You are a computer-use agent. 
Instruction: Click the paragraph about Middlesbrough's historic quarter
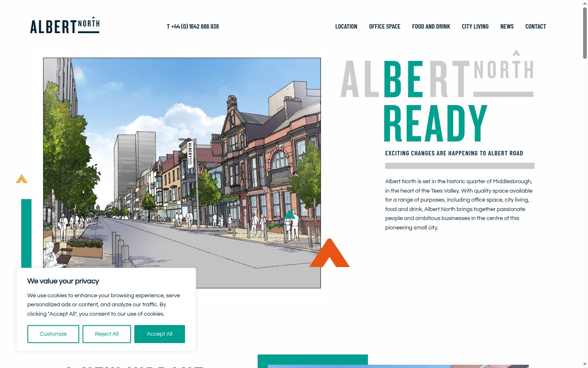click(x=459, y=204)
